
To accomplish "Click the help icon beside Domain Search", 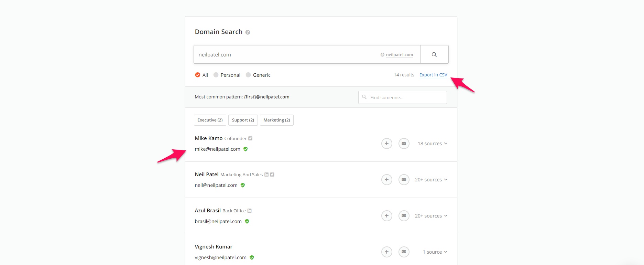I will click(248, 32).
